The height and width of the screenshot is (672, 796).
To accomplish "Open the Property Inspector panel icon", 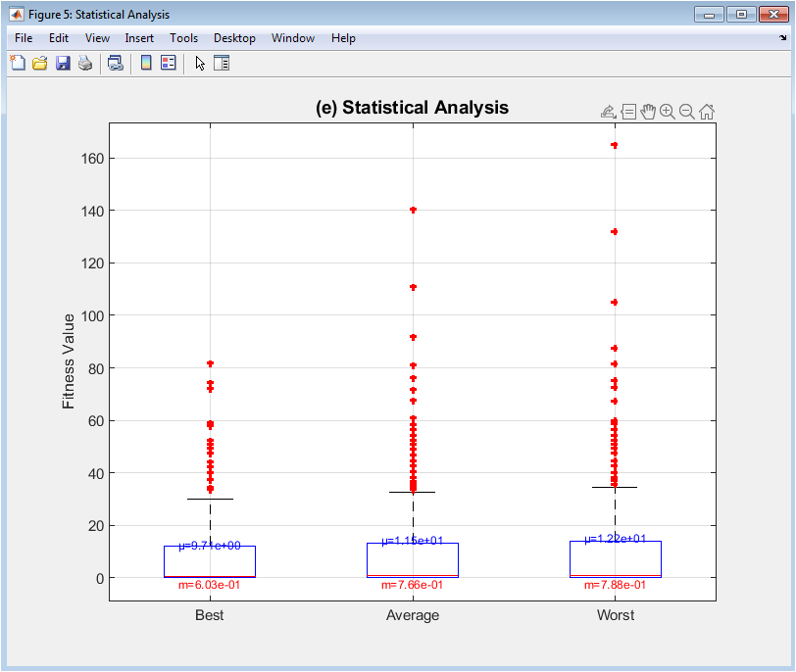I will coord(222,63).
